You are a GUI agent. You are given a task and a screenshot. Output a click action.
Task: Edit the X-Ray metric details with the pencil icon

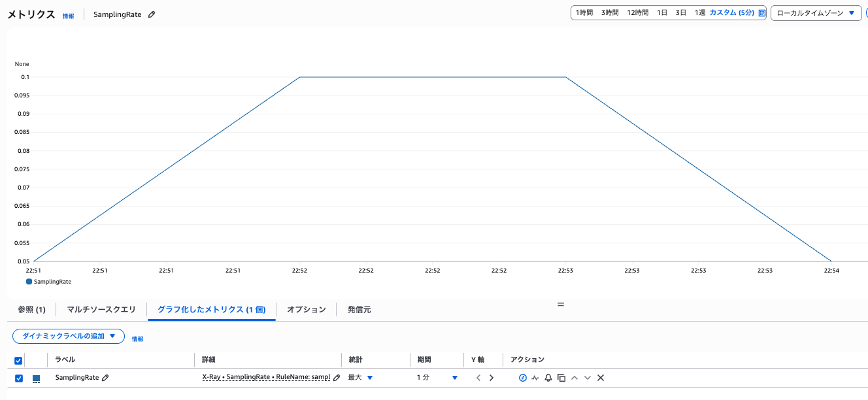click(337, 378)
